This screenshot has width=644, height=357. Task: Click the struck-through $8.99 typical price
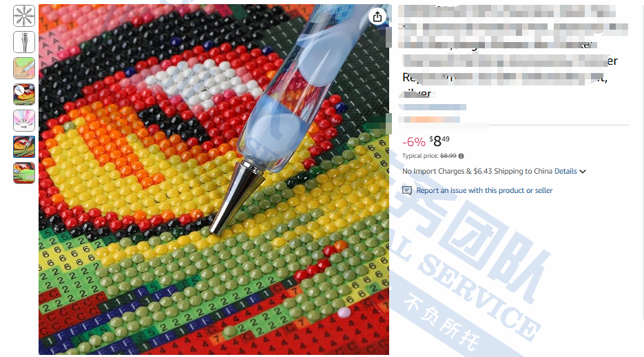(448, 156)
